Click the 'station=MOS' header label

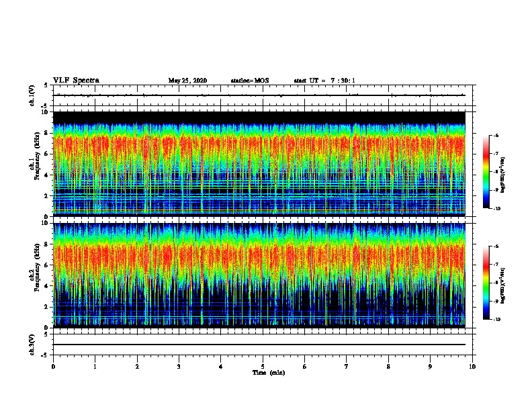(x=250, y=81)
